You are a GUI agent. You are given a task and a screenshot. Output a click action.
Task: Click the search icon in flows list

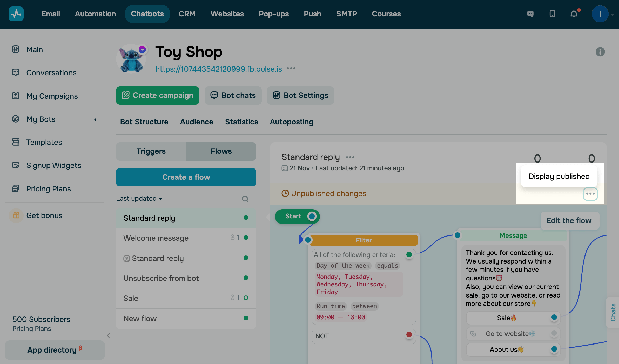245,199
